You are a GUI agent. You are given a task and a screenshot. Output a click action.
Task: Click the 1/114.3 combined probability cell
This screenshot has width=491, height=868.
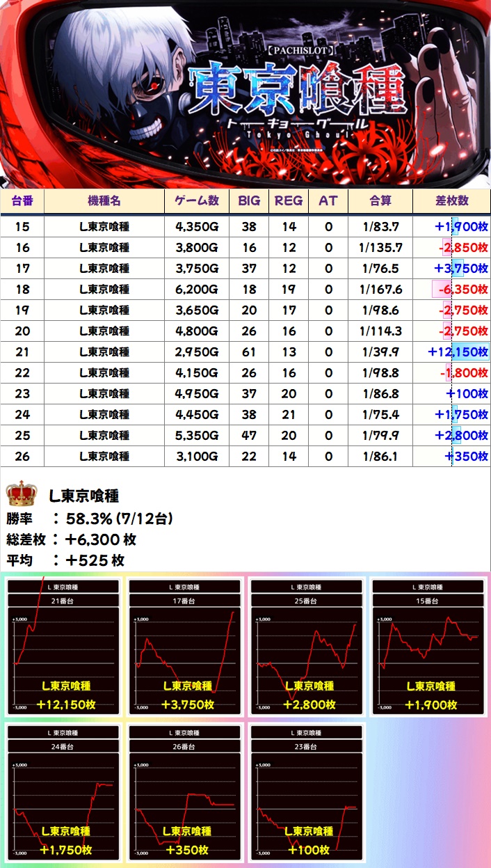click(x=380, y=331)
